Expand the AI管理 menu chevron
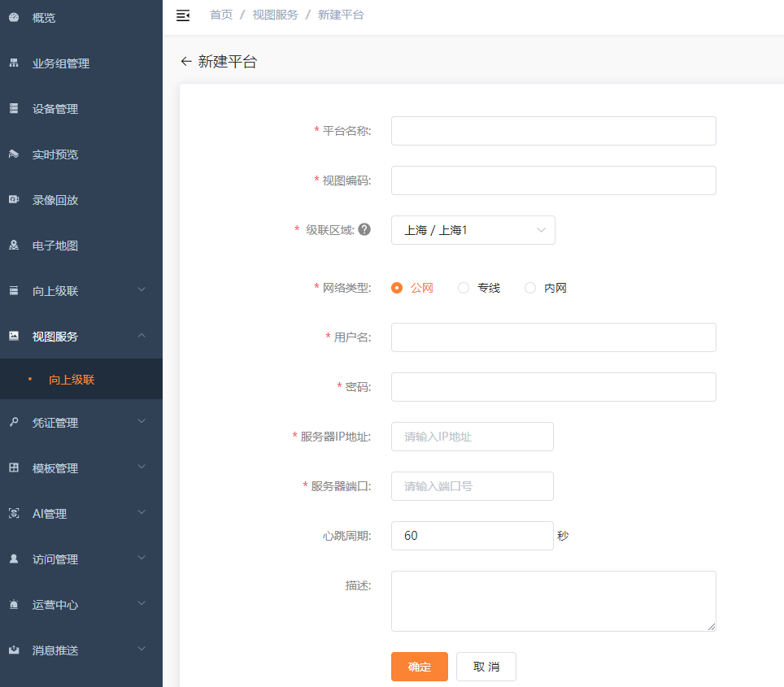The height and width of the screenshot is (687, 784). tap(142, 512)
